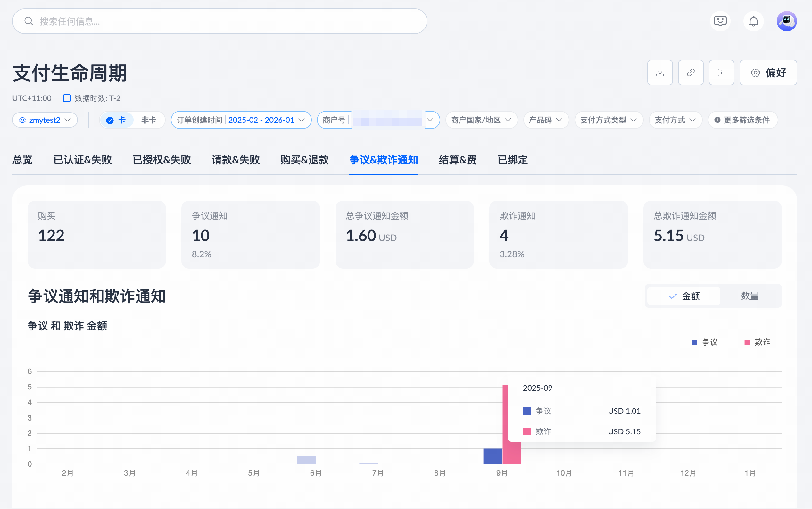Switch to the 结算&费 tab
Image resolution: width=812 pixels, height=509 pixels.
457,160
